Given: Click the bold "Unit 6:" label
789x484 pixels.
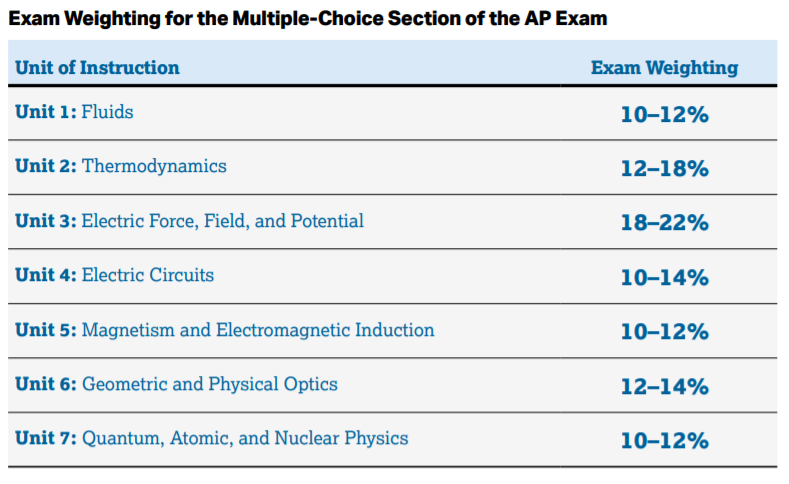Looking at the screenshot, I should (x=46, y=384).
